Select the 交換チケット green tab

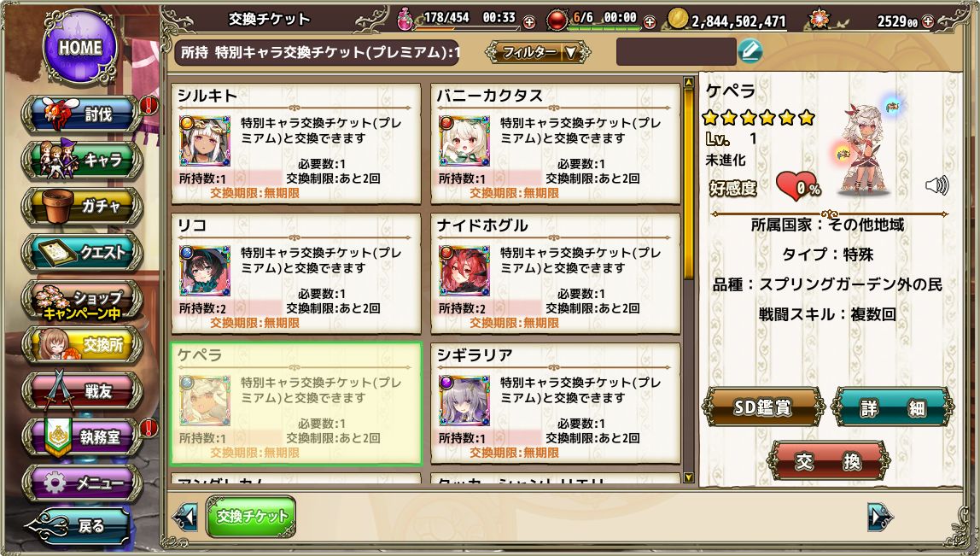pos(251,517)
